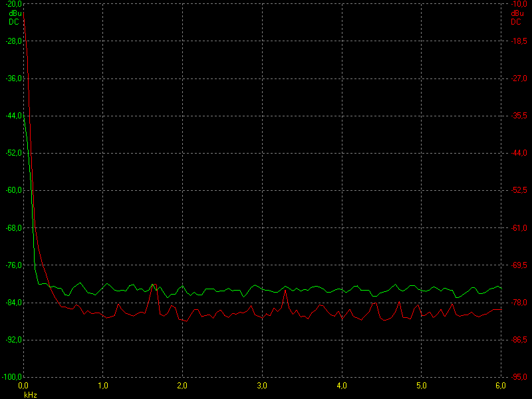Screen dimensions: 532x399
Task: Click the 1,0 kHz axis label
Action: click(103, 386)
